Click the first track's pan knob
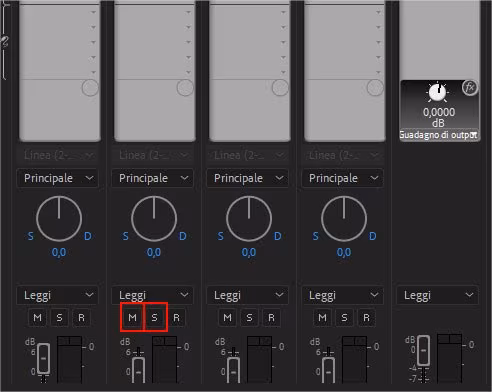 tap(59, 219)
